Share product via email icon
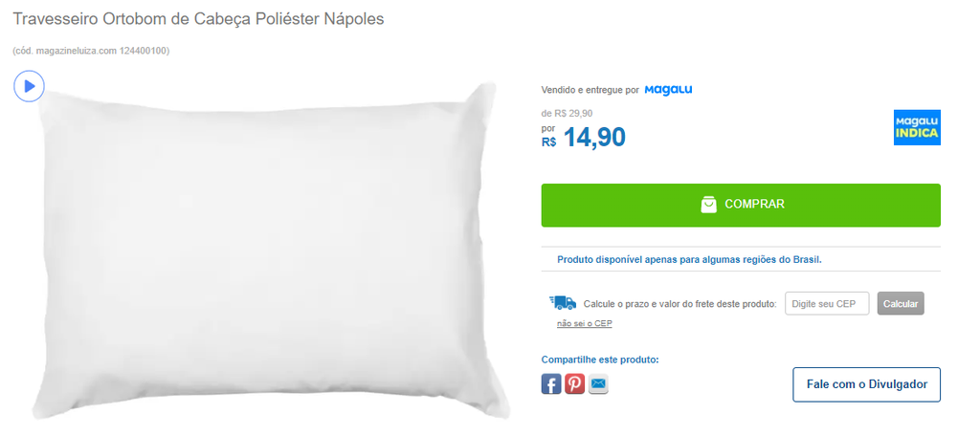 click(x=598, y=383)
